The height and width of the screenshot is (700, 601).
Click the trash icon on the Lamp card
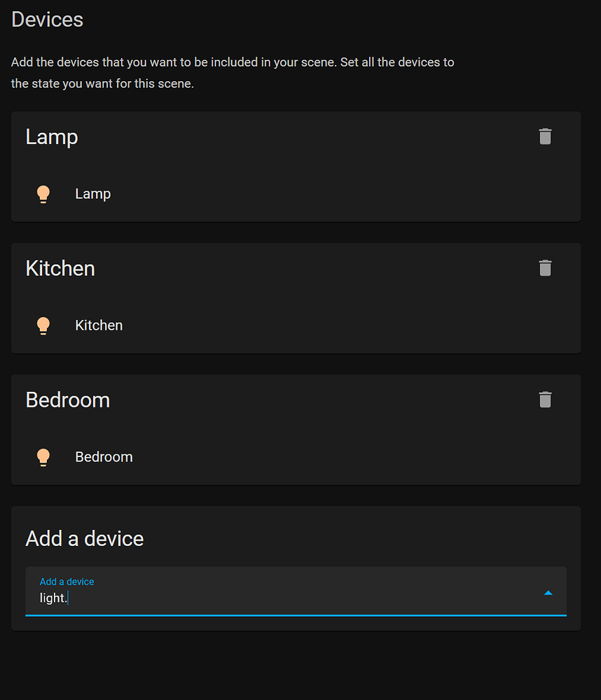tap(545, 136)
